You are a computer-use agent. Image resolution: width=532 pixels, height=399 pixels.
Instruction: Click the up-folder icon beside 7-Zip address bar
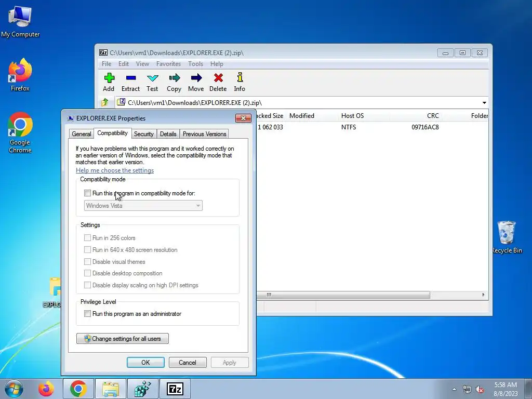105,102
